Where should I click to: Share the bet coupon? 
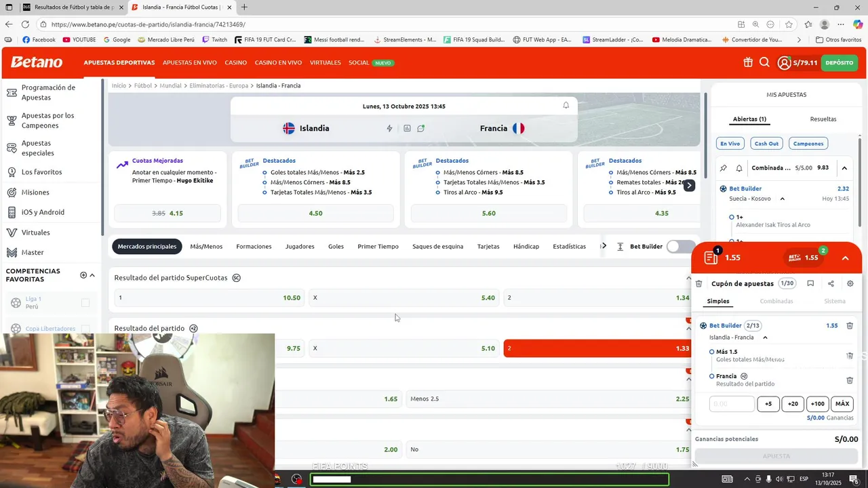click(831, 283)
